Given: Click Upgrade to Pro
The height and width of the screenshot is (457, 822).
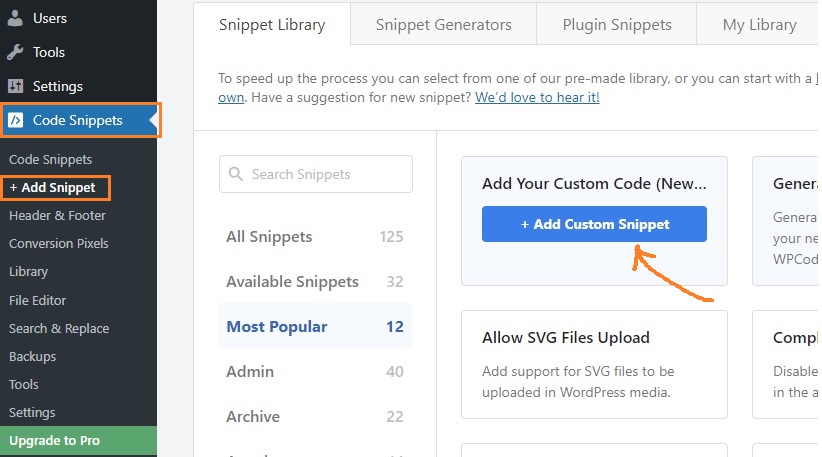Looking at the screenshot, I should pos(79,441).
